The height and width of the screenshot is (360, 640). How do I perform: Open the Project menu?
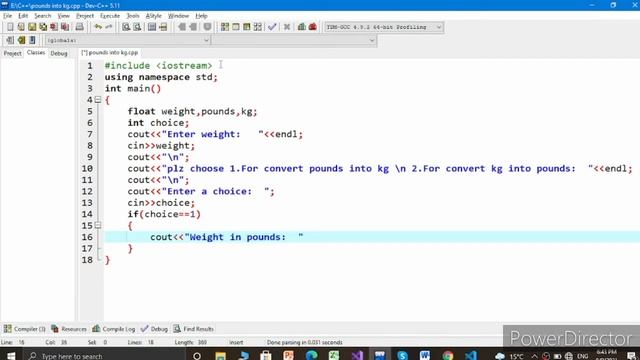click(x=85, y=16)
